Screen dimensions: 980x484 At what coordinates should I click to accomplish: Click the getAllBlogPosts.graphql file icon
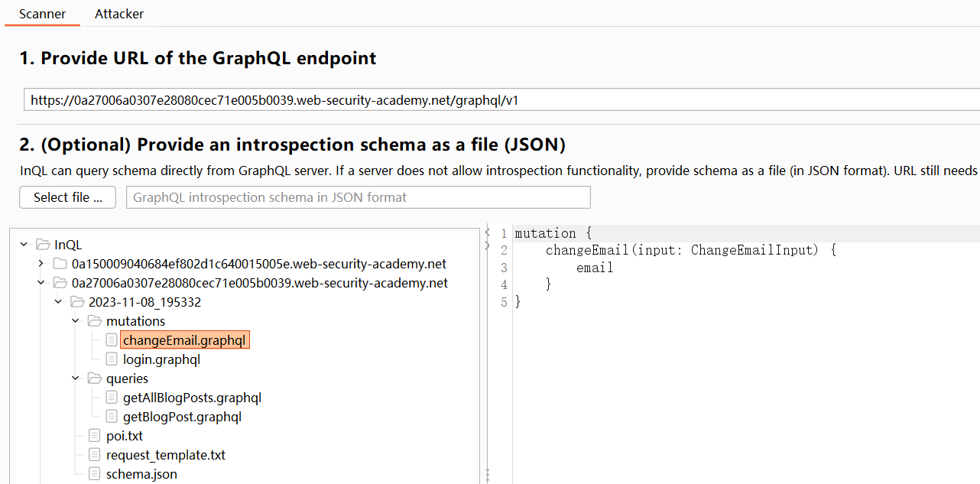(112, 398)
